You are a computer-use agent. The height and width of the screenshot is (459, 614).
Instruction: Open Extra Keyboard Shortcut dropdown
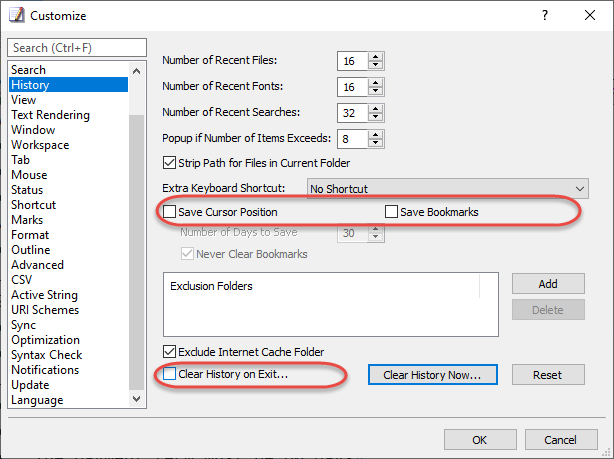point(448,189)
